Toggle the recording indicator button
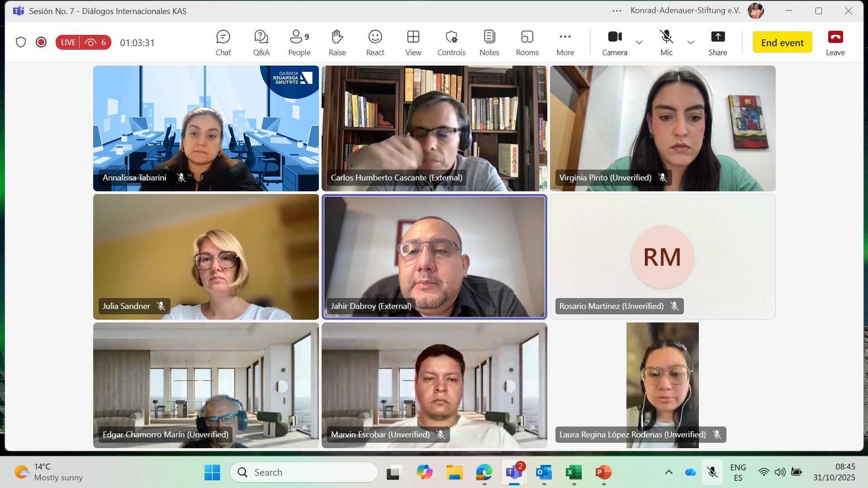Screen dimensions: 868x488 click(x=41, y=43)
